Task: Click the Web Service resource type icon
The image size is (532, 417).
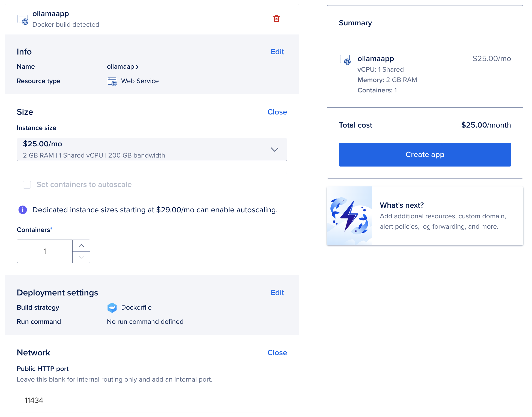Action: tap(112, 81)
